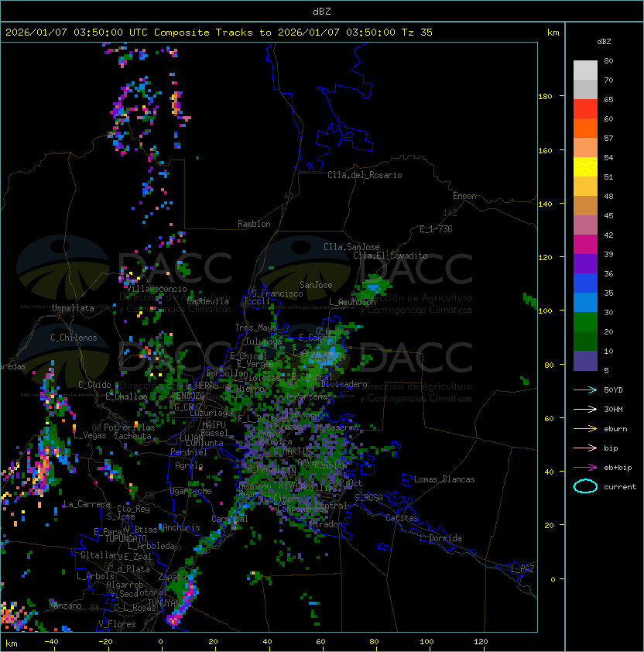Click the 'Ramblon' map label
This screenshot has width=644, height=652.
[x=254, y=224]
